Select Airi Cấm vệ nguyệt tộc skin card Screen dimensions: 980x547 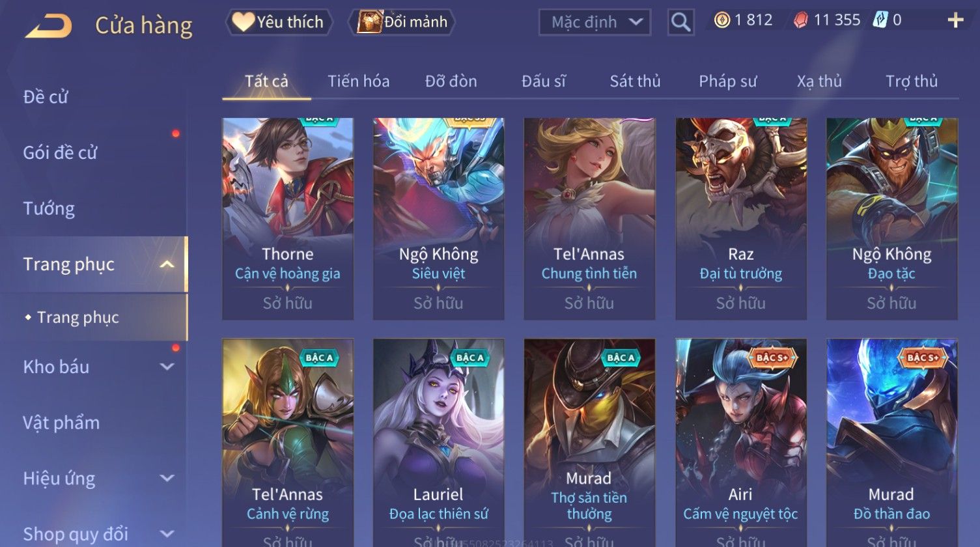pyautogui.click(x=741, y=443)
